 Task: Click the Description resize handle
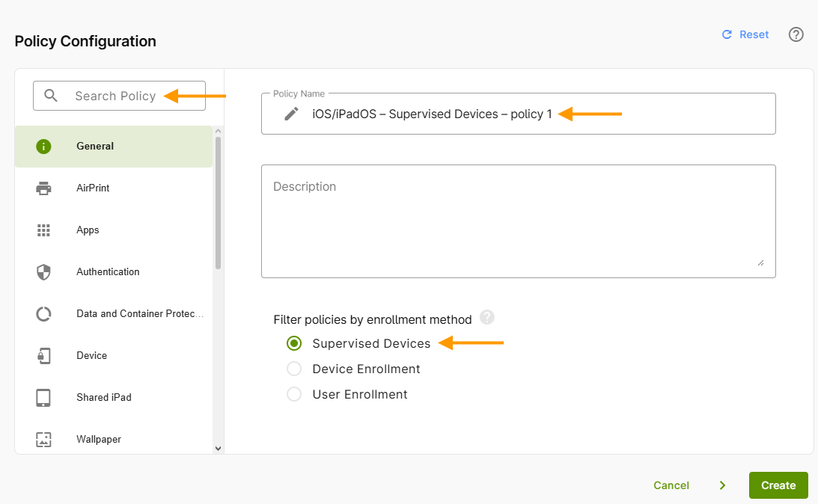click(x=761, y=262)
